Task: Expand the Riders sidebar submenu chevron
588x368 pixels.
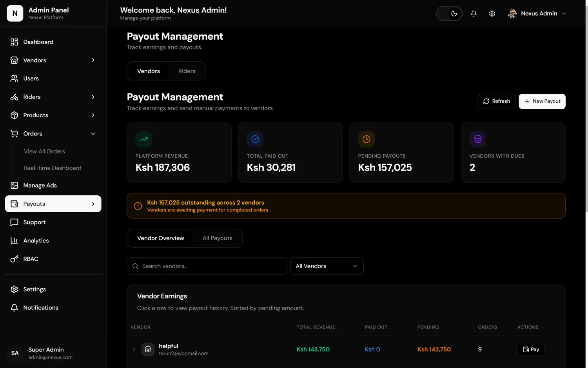Action: click(93, 97)
